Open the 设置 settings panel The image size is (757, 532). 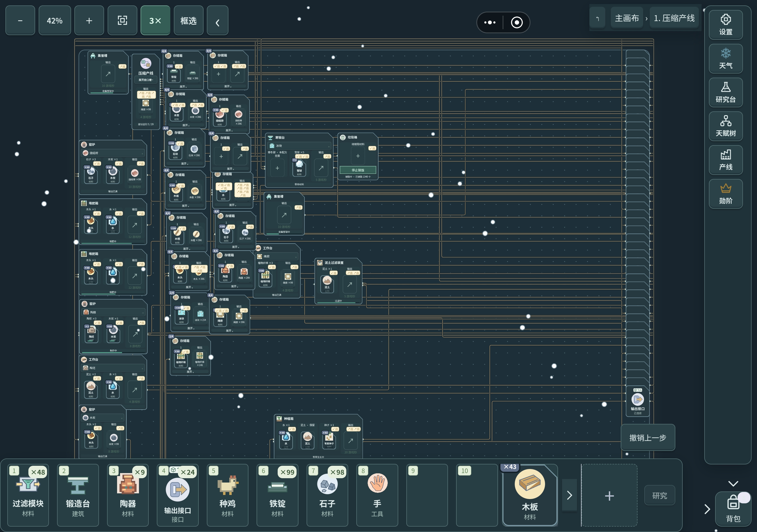[725, 25]
